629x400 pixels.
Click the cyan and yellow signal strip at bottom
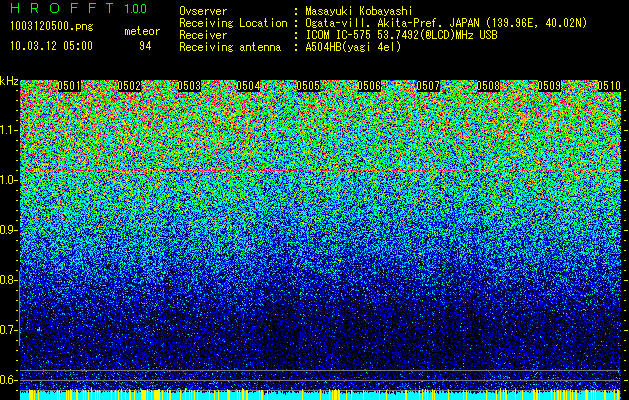coord(321,394)
